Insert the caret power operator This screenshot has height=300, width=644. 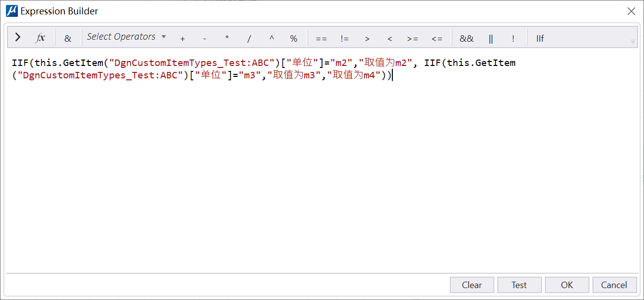pyautogui.click(x=271, y=38)
